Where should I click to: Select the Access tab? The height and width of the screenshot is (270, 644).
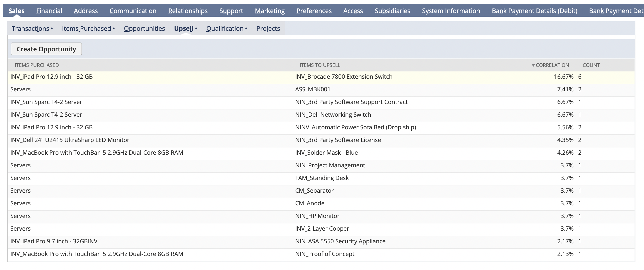(353, 11)
